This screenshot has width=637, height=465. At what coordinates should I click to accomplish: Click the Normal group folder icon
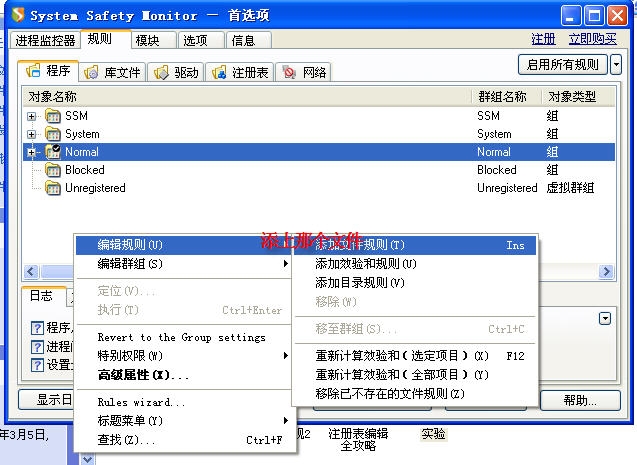tap(53, 152)
